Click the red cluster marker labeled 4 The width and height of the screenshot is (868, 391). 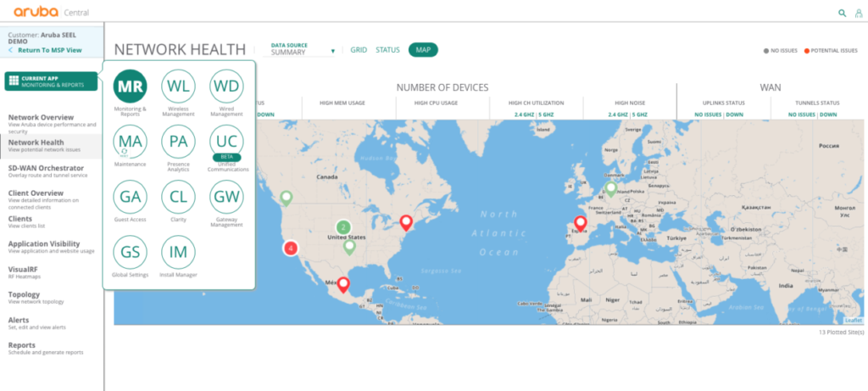[x=291, y=249]
